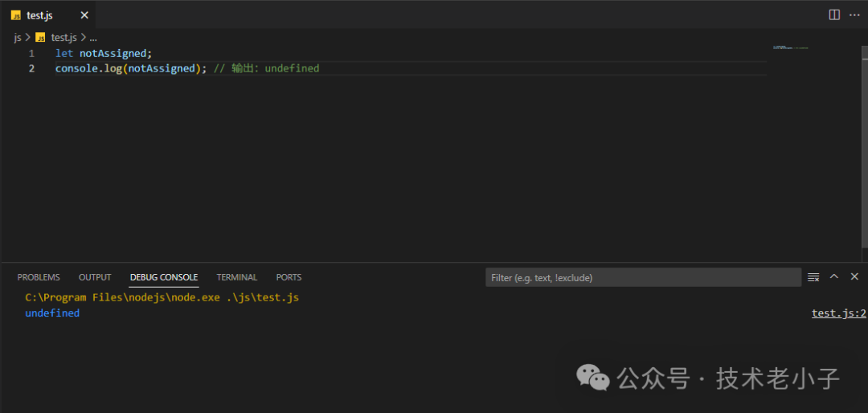Switch to the PROBLEMS tab
This screenshot has height=413, width=868.
[39, 277]
